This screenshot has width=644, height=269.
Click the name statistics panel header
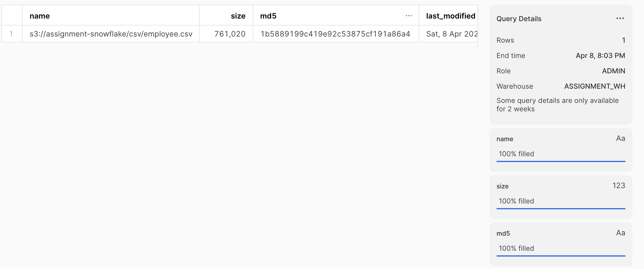(x=505, y=139)
